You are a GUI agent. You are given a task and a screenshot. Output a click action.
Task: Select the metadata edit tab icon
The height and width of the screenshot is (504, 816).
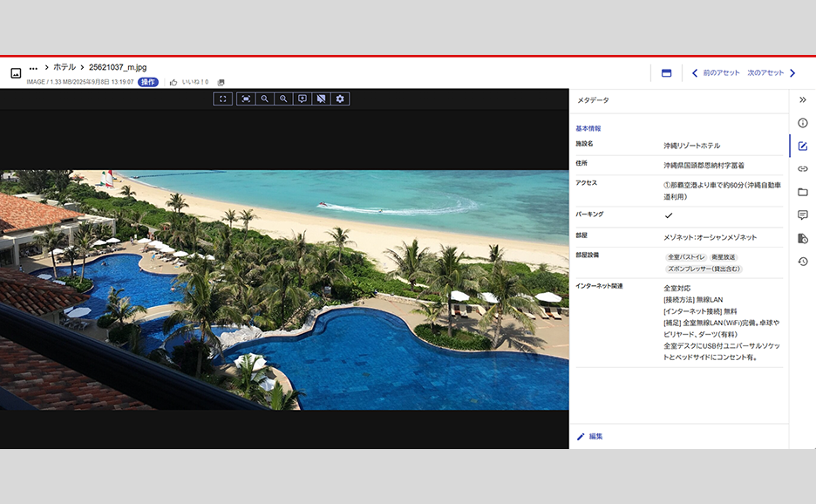point(803,146)
